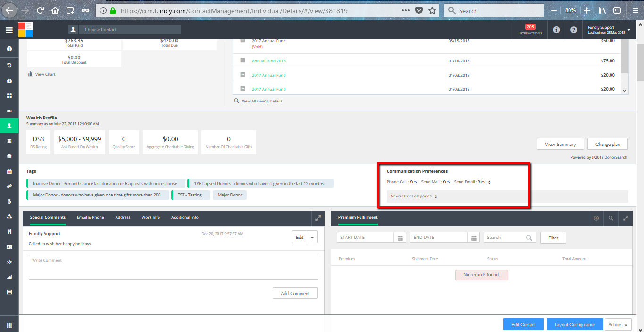
Task: Click the giving list scrollbar down arrow
Action: click(x=625, y=91)
